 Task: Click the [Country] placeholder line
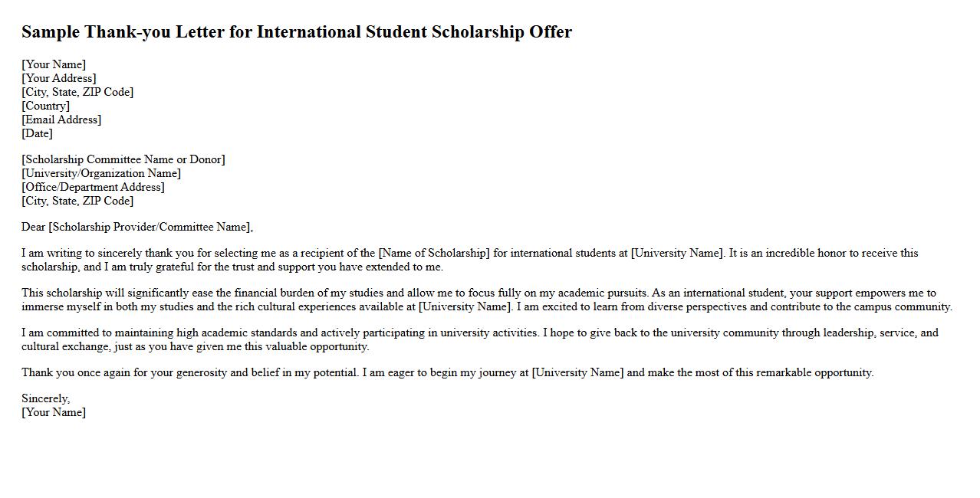pyautogui.click(x=45, y=106)
